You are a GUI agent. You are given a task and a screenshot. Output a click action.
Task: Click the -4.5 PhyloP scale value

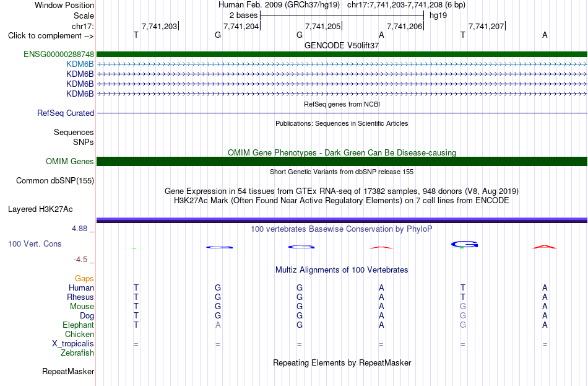pos(80,260)
